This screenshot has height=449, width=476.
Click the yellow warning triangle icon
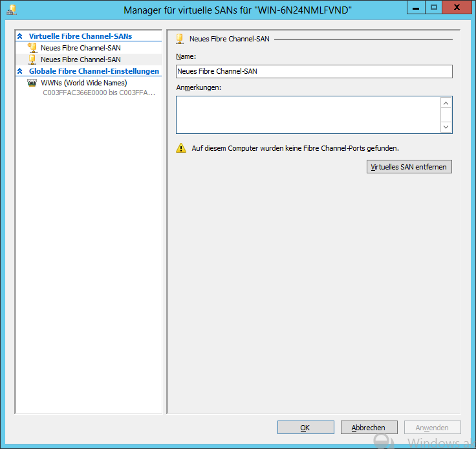coord(181,148)
